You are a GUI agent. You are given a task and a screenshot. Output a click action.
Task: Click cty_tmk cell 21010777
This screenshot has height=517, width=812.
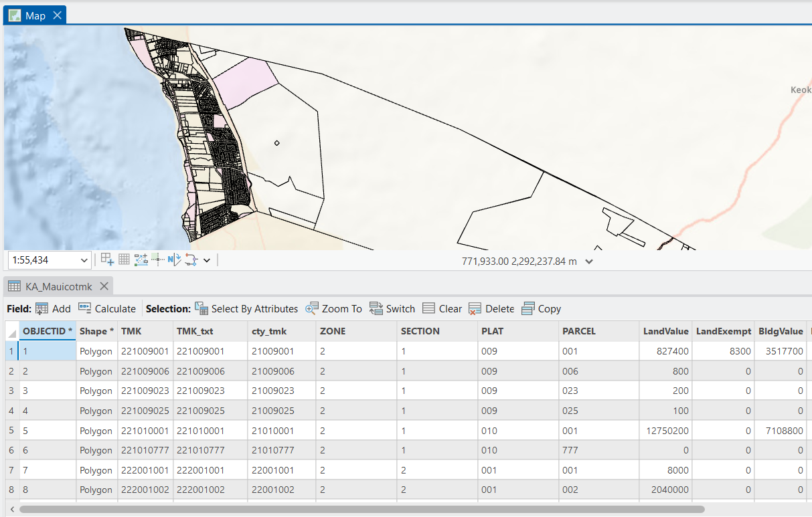click(x=282, y=450)
